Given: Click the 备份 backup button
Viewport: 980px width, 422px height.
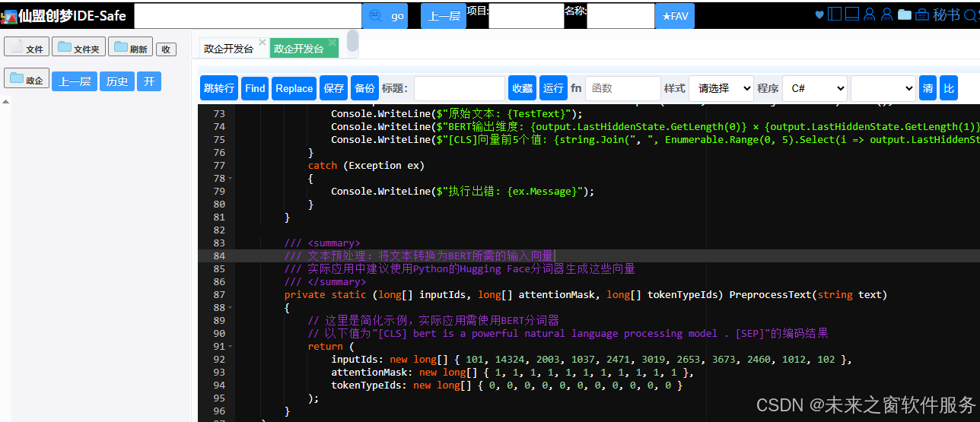Looking at the screenshot, I should [x=364, y=88].
